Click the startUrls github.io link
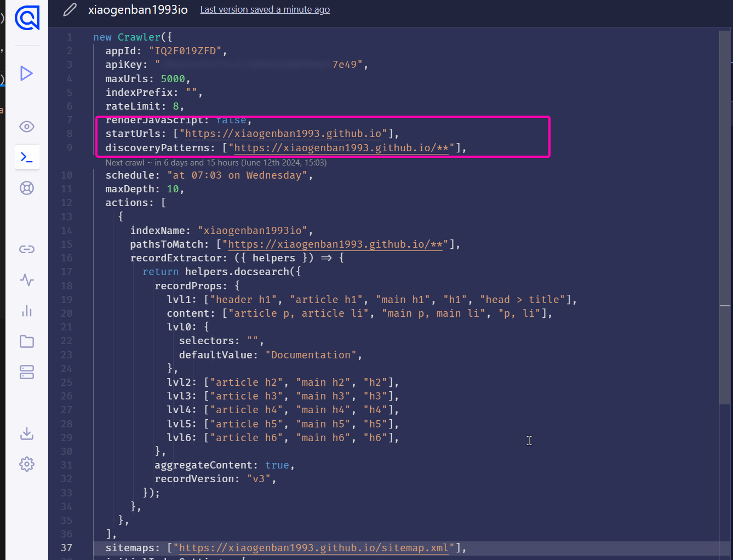 click(283, 134)
